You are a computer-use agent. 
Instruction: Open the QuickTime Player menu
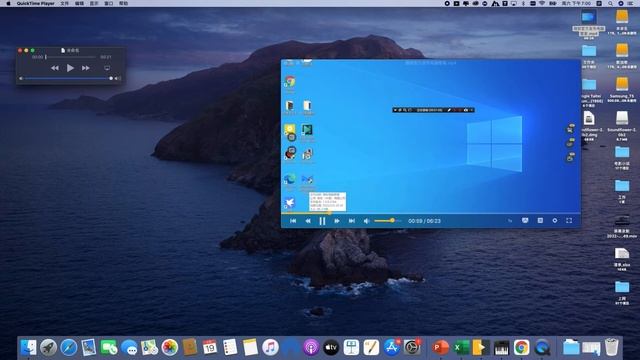36,3
